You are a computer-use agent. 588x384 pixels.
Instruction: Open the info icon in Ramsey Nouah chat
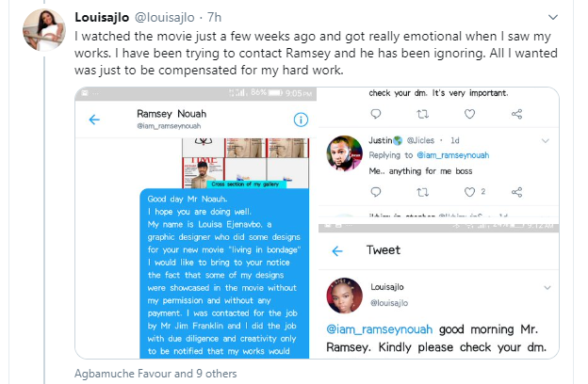[300, 120]
